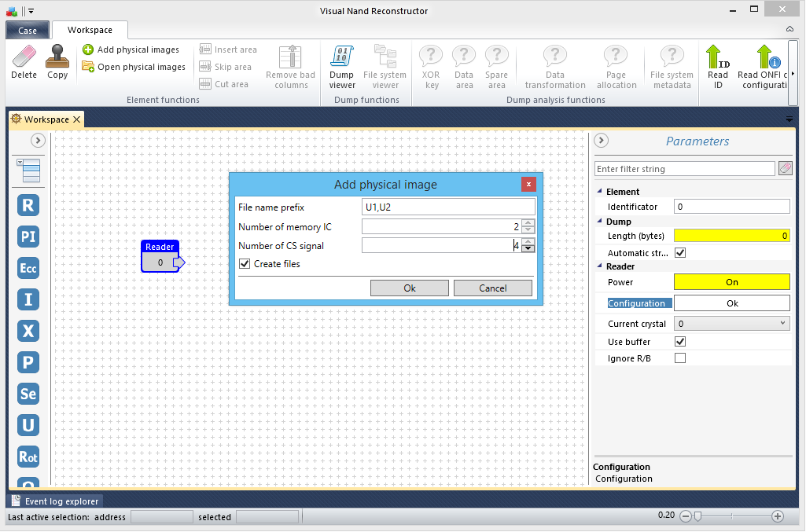This screenshot has height=532, width=806.
Task: Click Read ONFI configuration button
Action: pos(762,67)
